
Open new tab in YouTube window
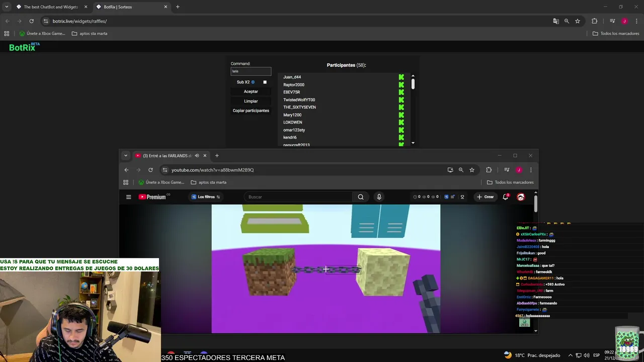pos(217,156)
